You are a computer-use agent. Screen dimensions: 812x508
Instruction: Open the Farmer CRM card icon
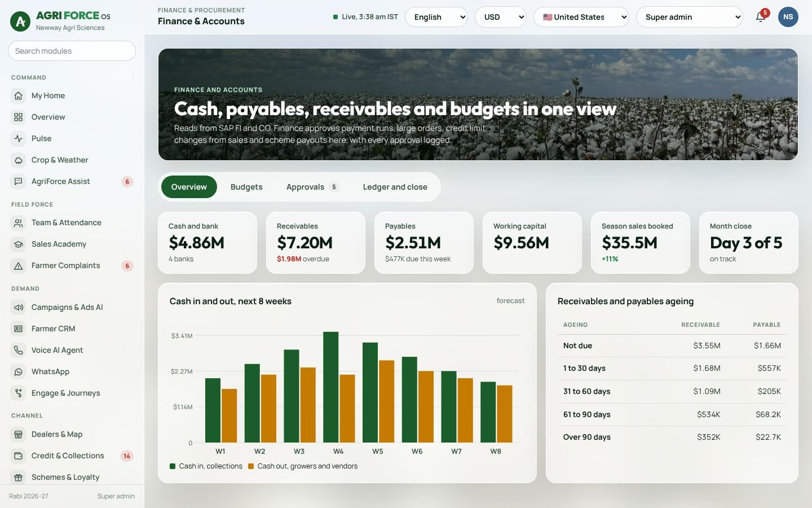pyautogui.click(x=19, y=329)
